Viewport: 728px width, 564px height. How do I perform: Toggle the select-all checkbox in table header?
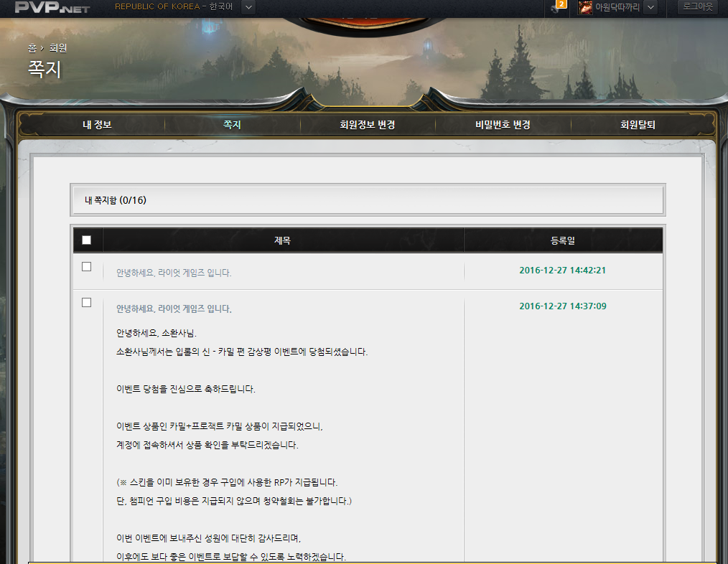click(86, 240)
